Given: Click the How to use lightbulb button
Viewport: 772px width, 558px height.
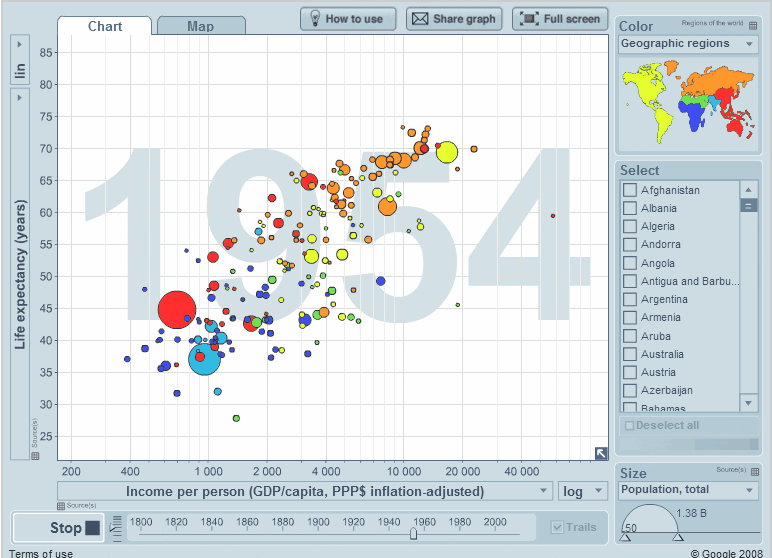Looking at the screenshot, I should (348, 19).
